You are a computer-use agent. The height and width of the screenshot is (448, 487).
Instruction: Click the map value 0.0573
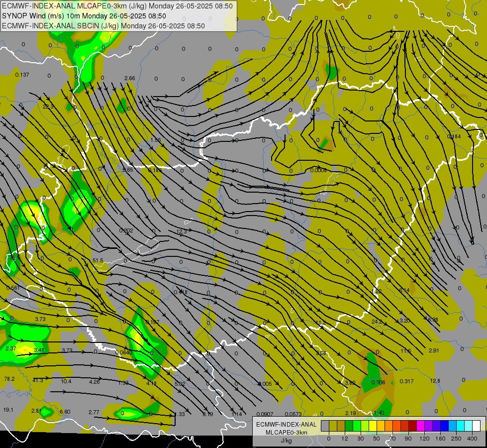(293, 414)
